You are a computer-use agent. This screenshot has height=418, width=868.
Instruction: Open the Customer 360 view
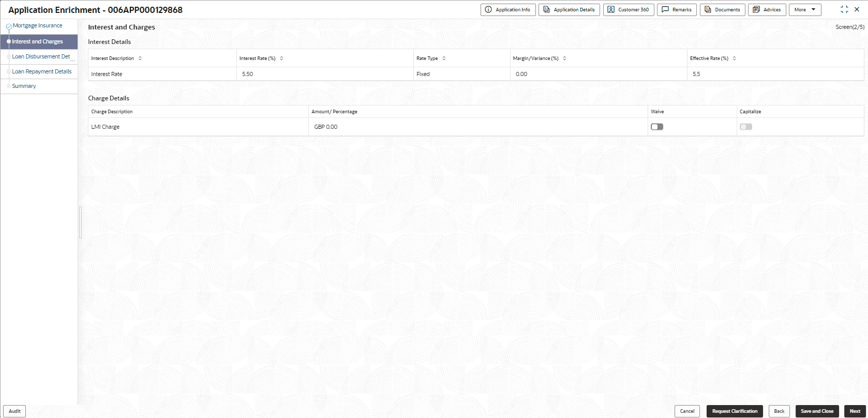click(x=628, y=10)
